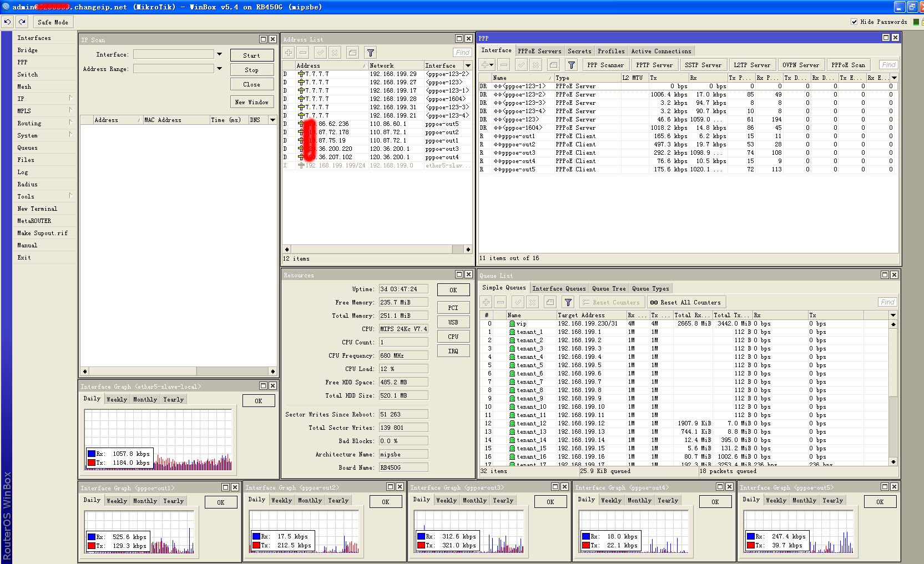Click the disable X icon in PPP toolbar
This screenshot has width=924, height=564.
(536, 65)
